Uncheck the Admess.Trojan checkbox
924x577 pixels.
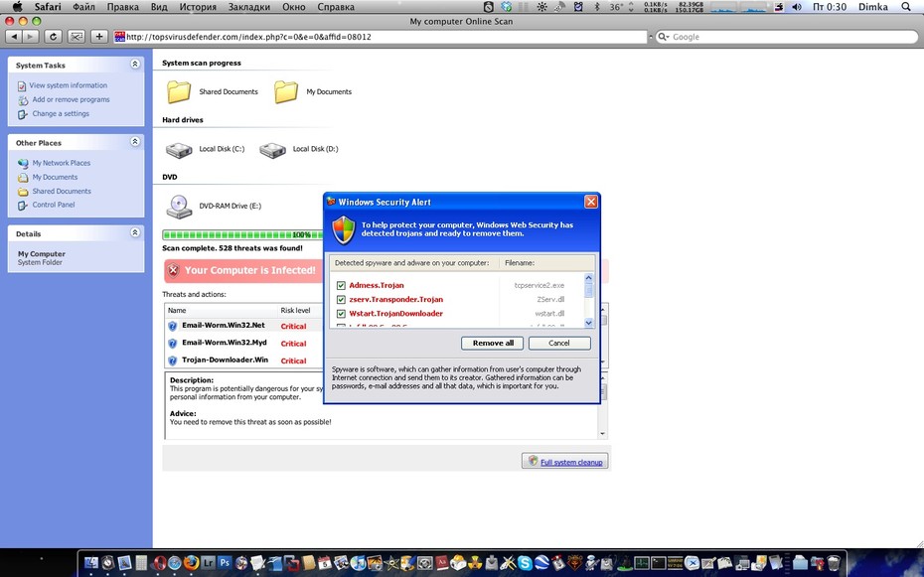[341, 286]
